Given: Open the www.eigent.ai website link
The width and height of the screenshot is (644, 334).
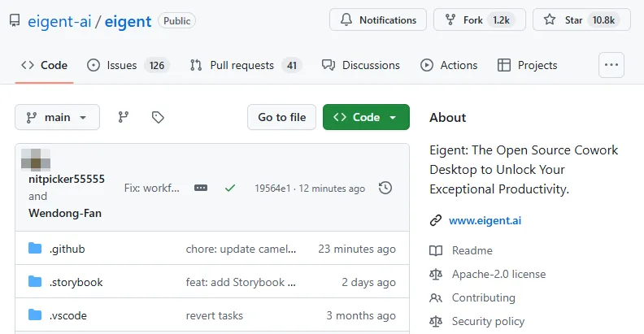Looking at the screenshot, I should click(x=486, y=219).
